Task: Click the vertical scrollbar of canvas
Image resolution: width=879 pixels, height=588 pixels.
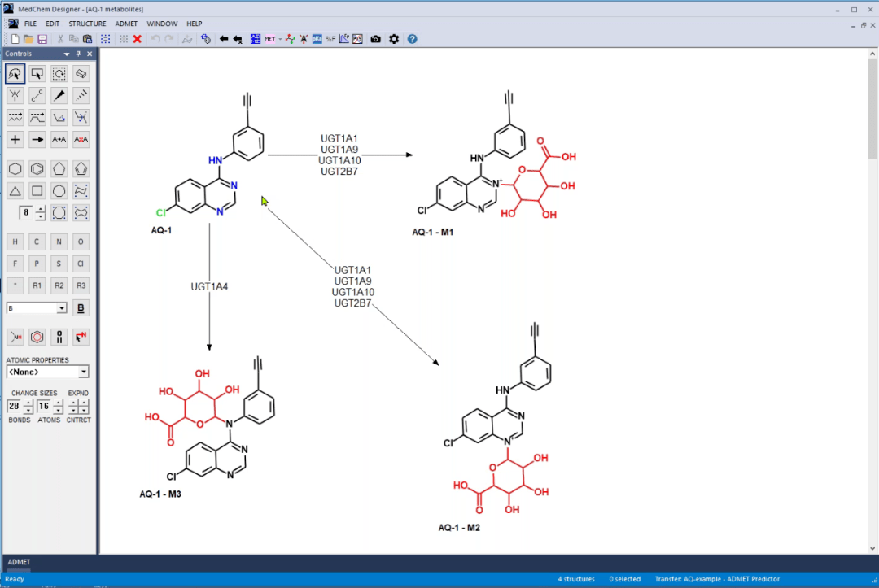Action: coord(872,301)
